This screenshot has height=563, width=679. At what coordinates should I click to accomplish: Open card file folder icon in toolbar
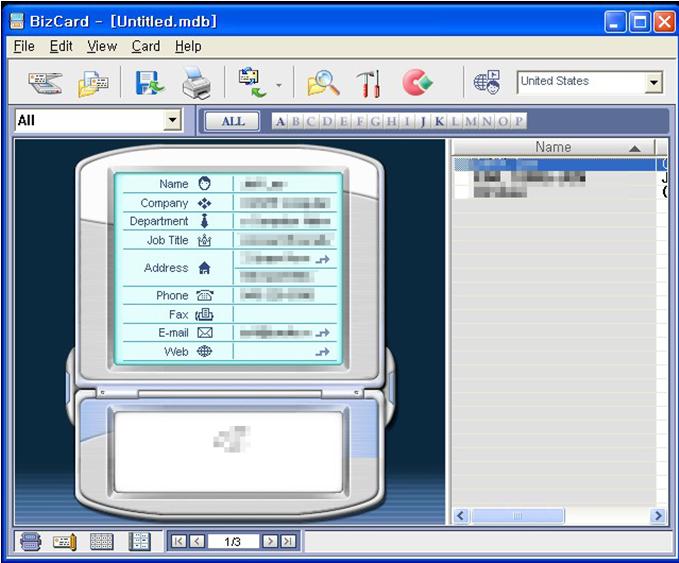point(94,83)
